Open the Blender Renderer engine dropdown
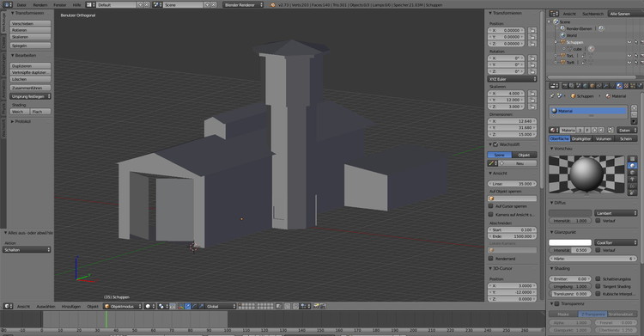This screenshot has width=644, height=336. pos(243,5)
